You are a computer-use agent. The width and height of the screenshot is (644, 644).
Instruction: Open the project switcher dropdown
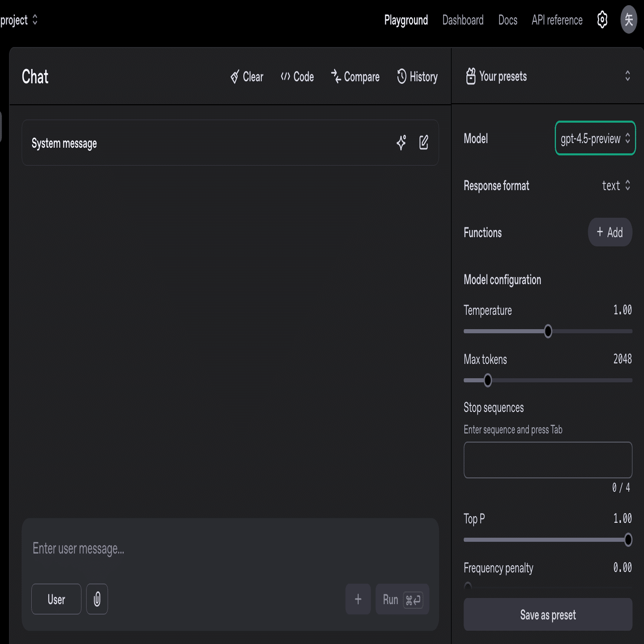point(19,20)
